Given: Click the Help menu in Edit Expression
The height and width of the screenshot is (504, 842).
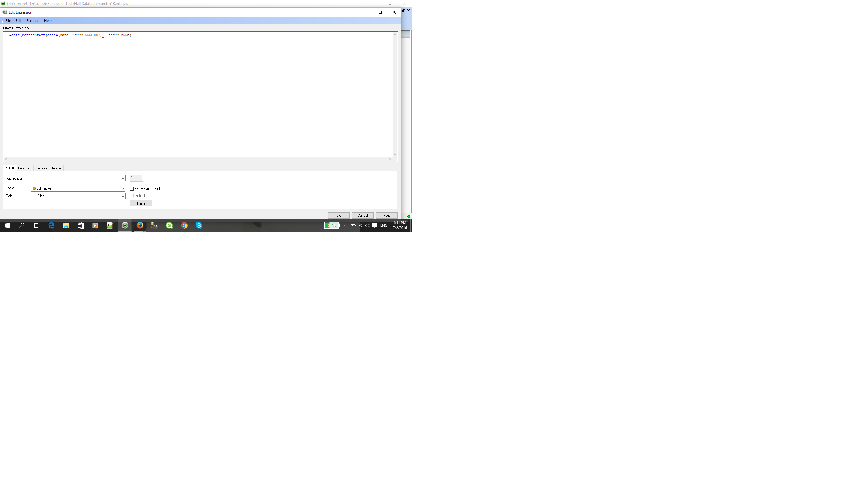Looking at the screenshot, I should [47, 20].
